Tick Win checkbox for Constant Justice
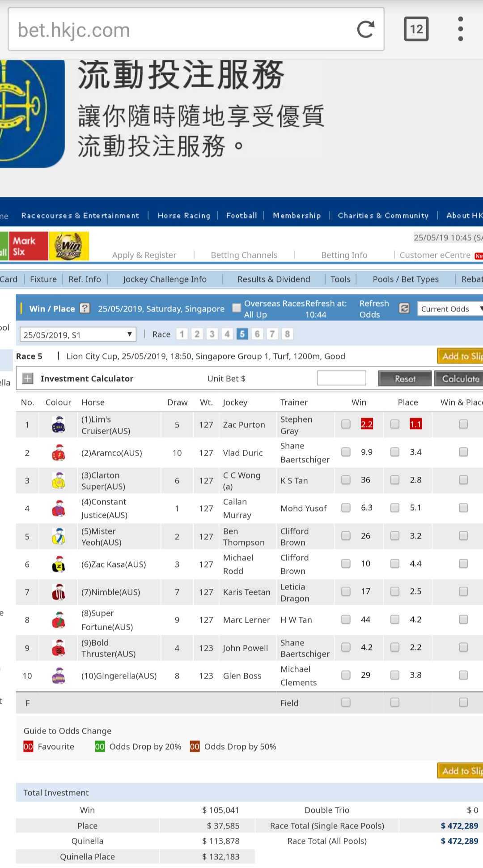This screenshot has width=483, height=868. coord(346,508)
